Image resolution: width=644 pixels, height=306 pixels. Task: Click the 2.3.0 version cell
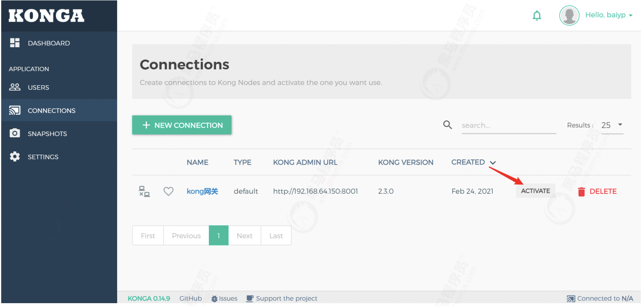click(x=386, y=191)
